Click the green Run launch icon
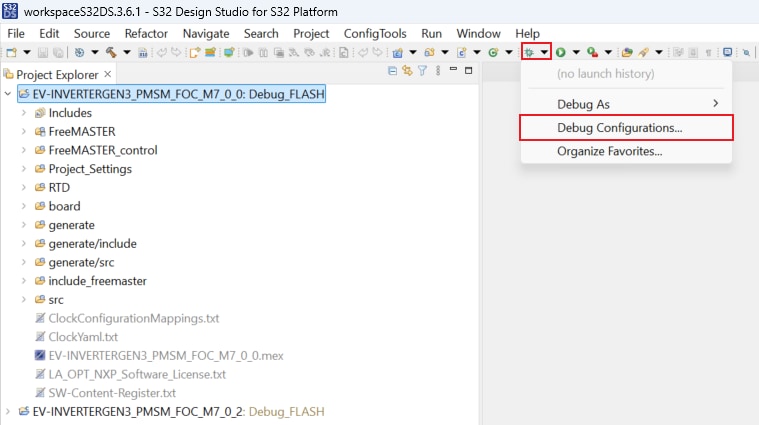This screenshot has width=759, height=425. [x=561, y=52]
